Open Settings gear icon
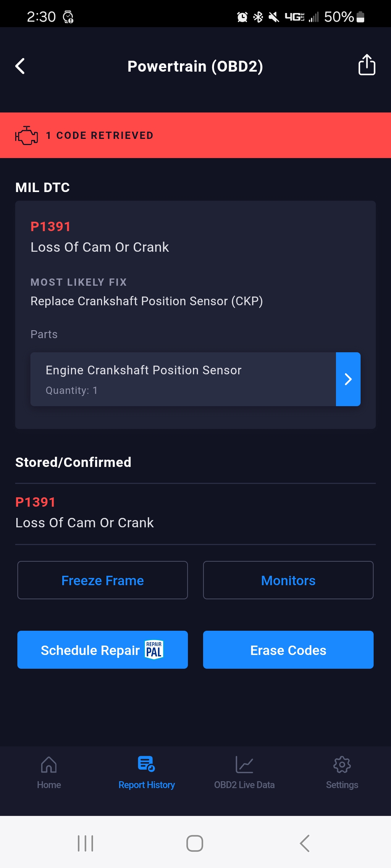Screen dimensions: 391x868 (x=342, y=765)
